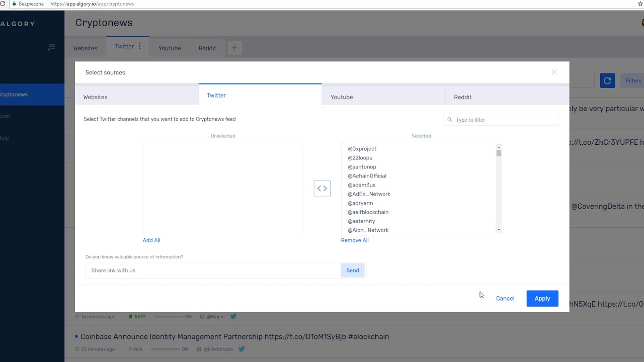
Task: Switch to Twitter tab in dialog
Action: pos(260,95)
